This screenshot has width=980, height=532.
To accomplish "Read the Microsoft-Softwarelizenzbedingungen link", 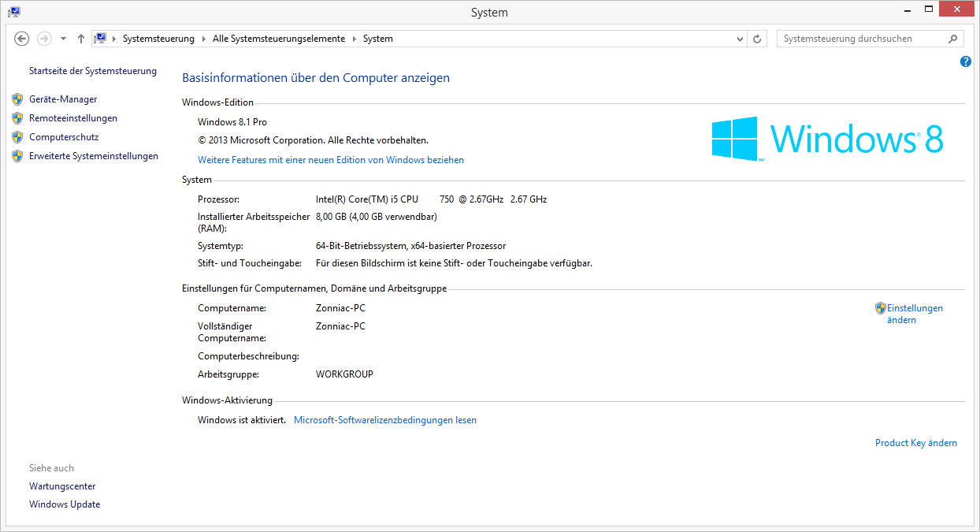I will pyautogui.click(x=385, y=420).
